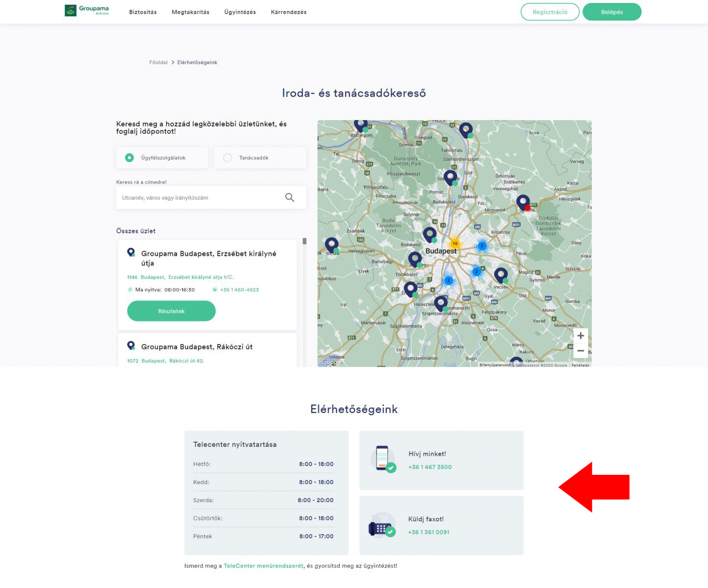Click the Regisztráció button
The image size is (708, 588).
click(550, 12)
